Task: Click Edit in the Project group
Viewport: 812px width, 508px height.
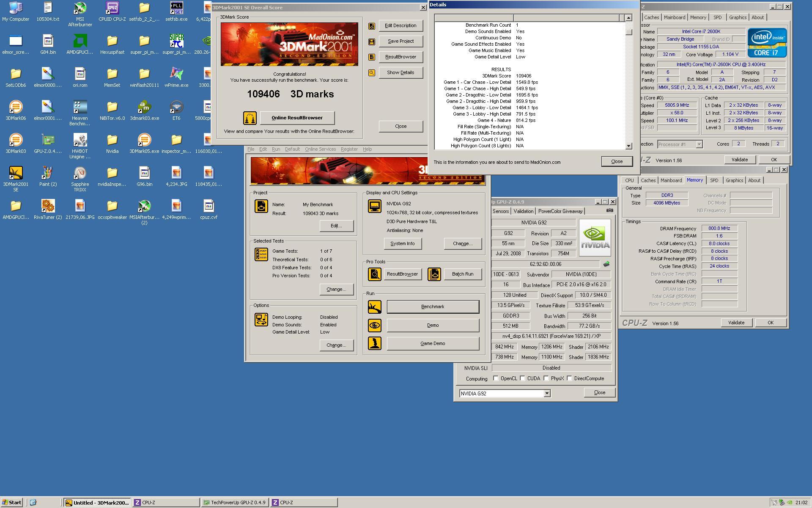Action: [x=336, y=226]
